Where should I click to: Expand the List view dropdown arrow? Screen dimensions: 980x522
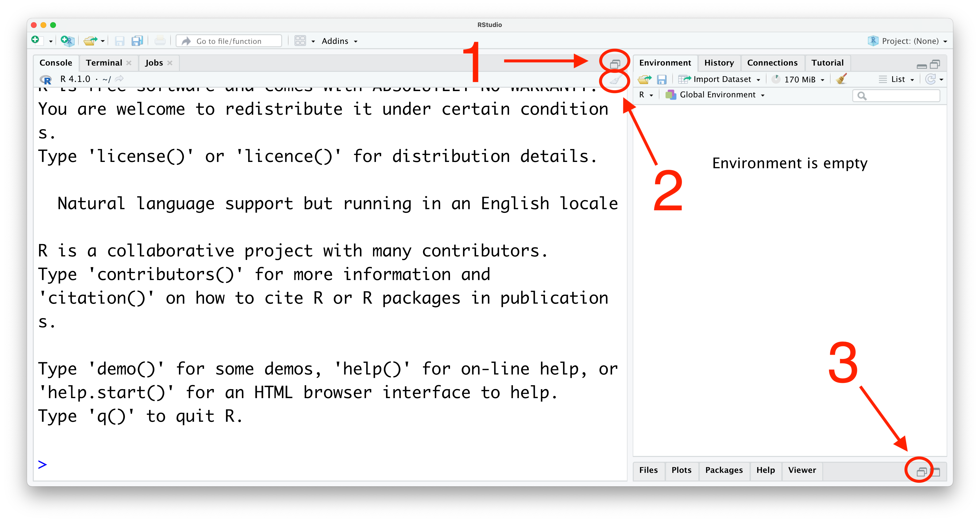912,78
